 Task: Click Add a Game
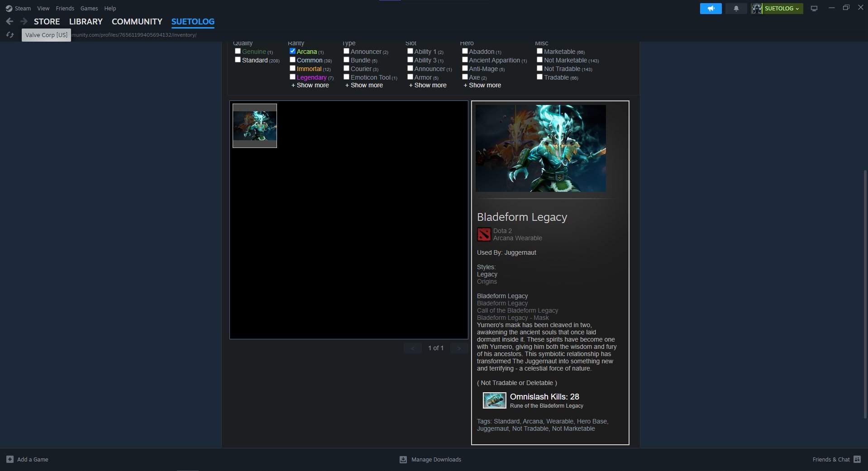[27, 459]
